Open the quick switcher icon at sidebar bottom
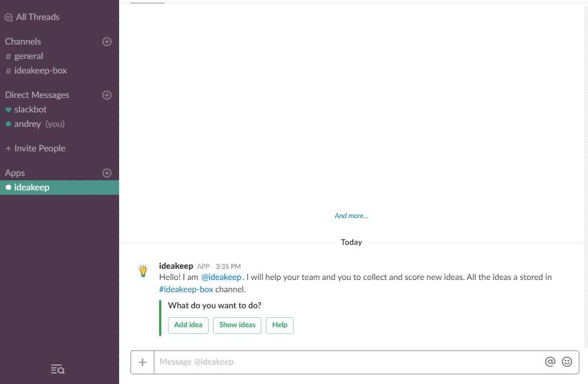 [58, 370]
